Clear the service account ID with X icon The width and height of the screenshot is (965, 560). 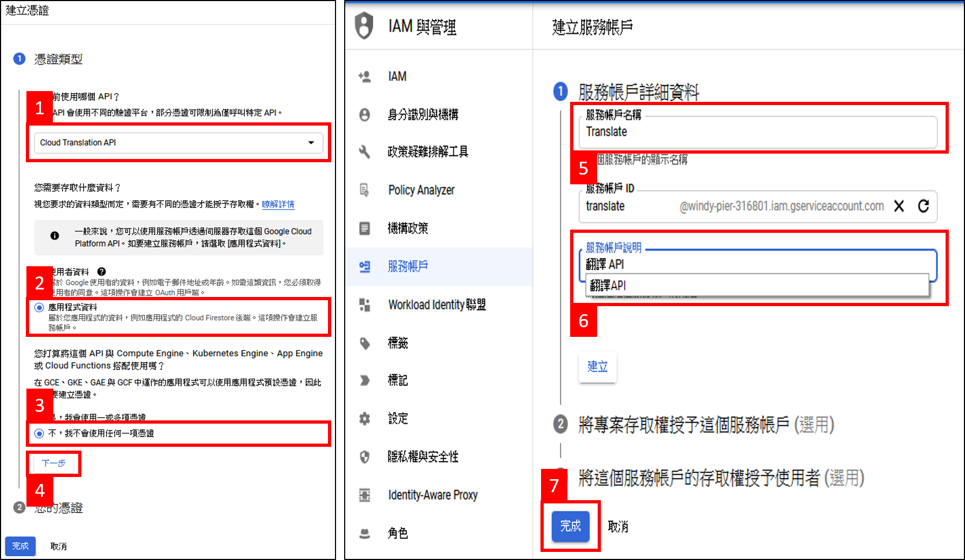pos(899,206)
